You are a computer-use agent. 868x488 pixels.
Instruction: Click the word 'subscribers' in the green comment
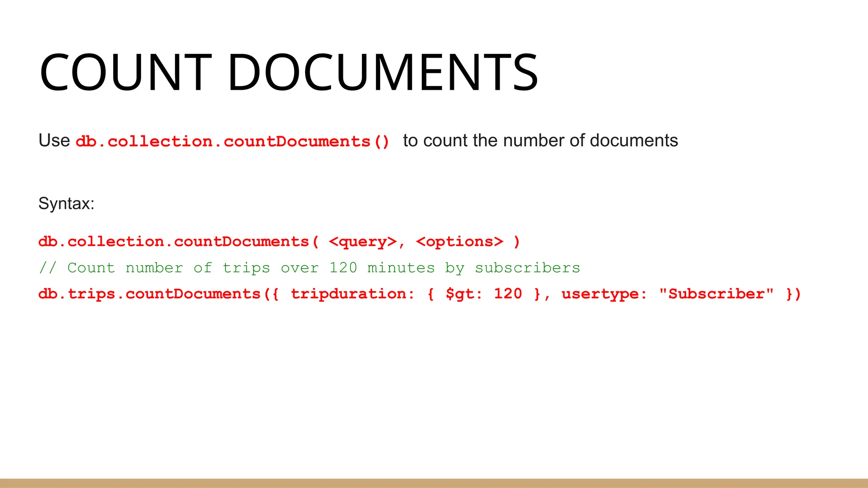tap(527, 268)
